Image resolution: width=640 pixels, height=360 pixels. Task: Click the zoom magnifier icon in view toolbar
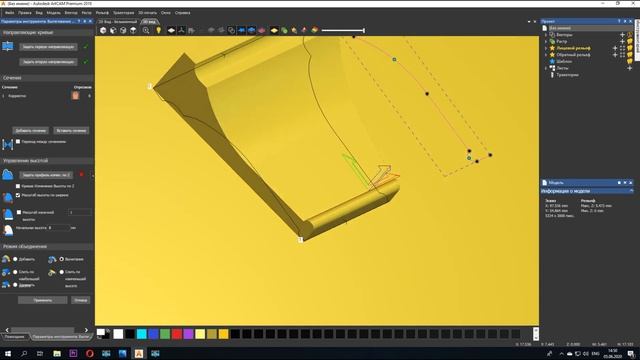[x=146, y=30]
